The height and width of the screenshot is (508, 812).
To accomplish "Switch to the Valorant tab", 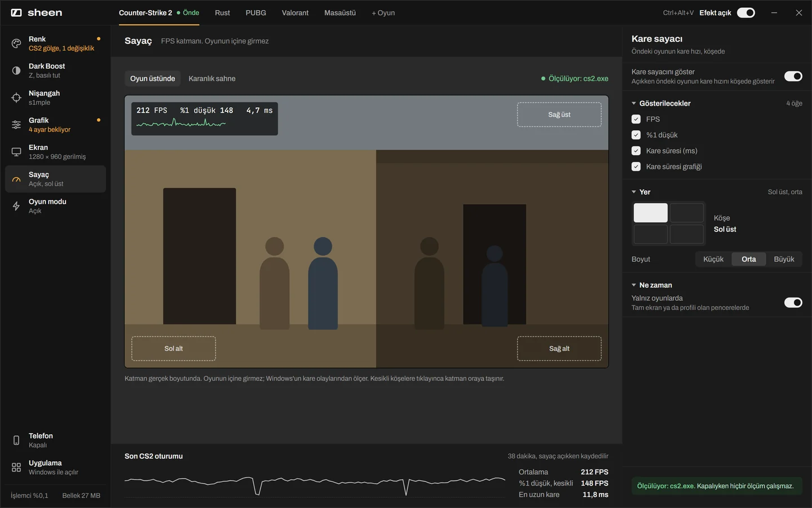I will click(x=295, y=12).
